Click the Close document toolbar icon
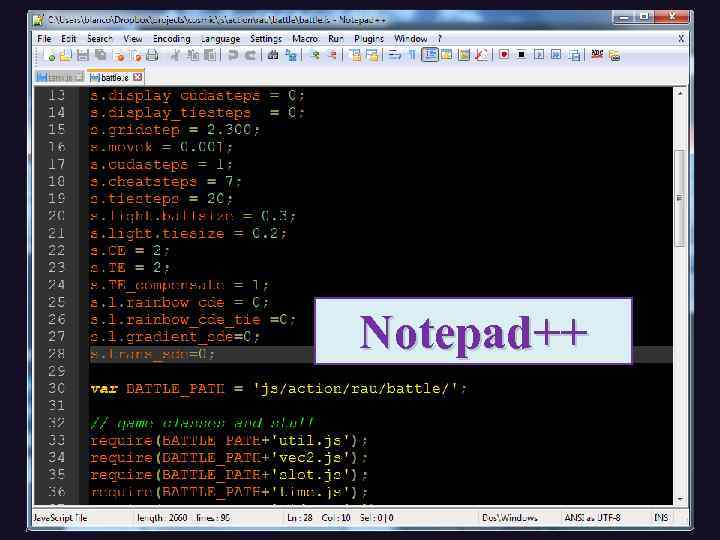The width and height of the screenshot is (720, 540). (119, 56)
